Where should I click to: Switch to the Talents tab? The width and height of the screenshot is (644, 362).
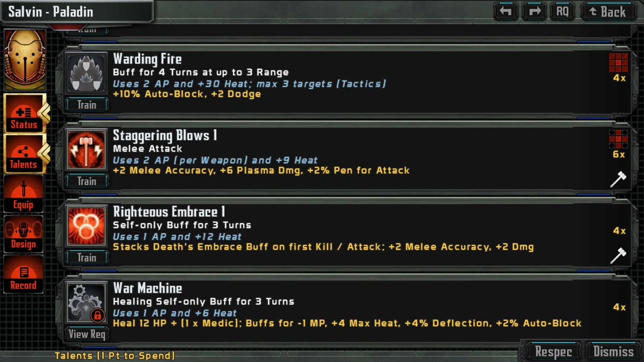coord(24,154)
